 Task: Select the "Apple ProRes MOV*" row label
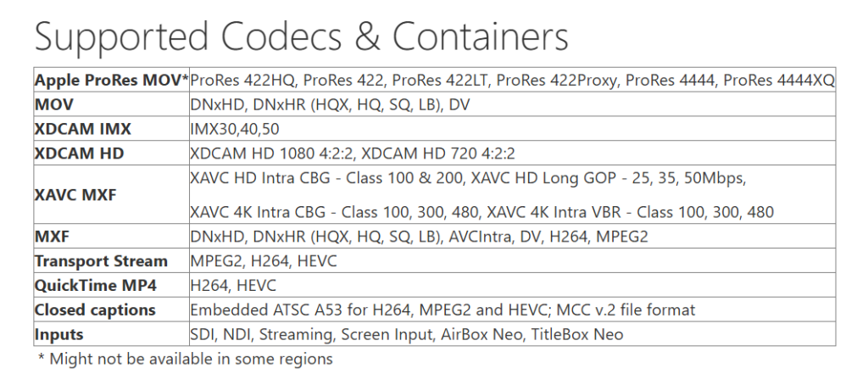pos(111,80)
